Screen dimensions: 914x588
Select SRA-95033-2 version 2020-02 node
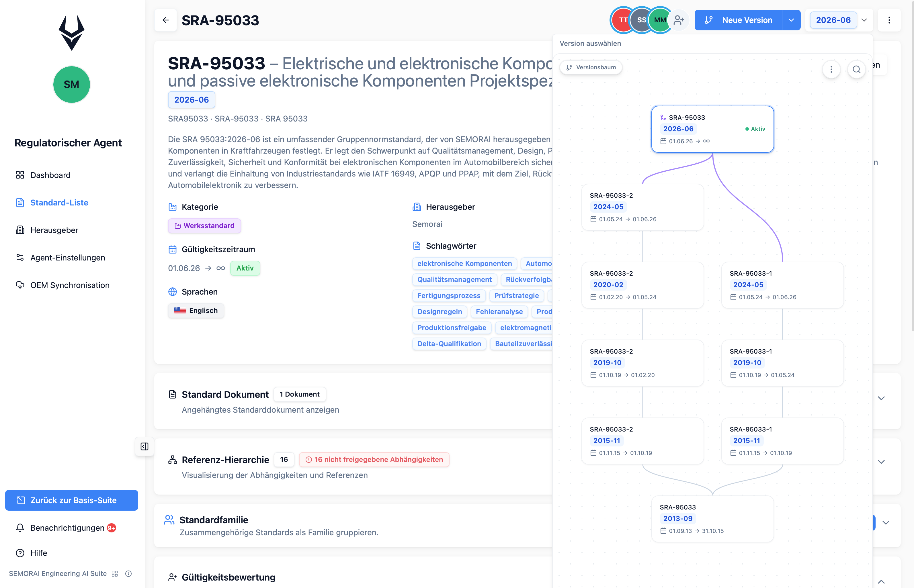(x=642, y=285)
